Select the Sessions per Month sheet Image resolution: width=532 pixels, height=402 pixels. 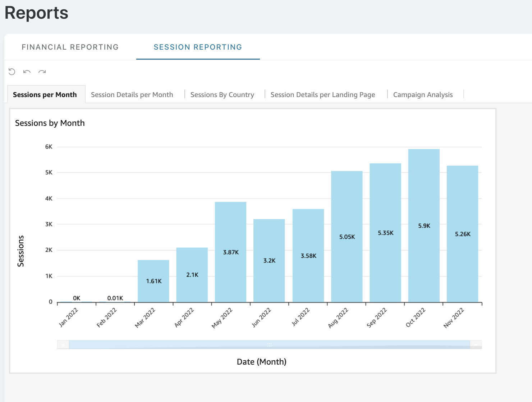pyautogui.click(x=45, y=95)
